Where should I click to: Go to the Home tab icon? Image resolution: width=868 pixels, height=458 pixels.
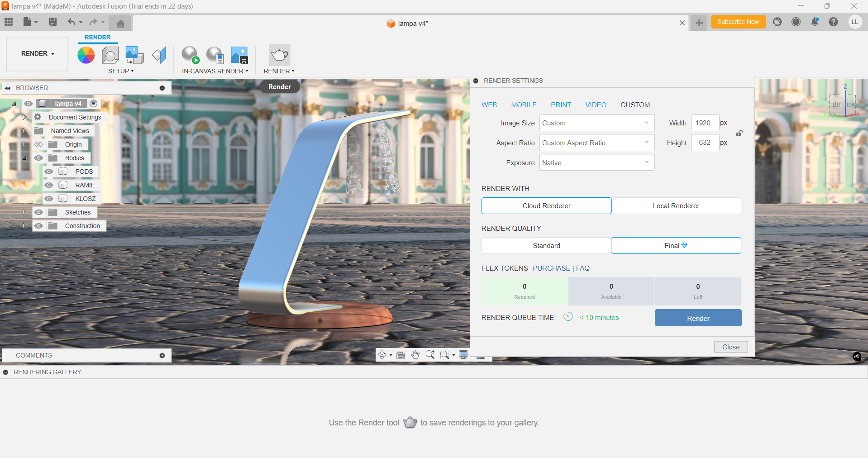tap(120, 24)
